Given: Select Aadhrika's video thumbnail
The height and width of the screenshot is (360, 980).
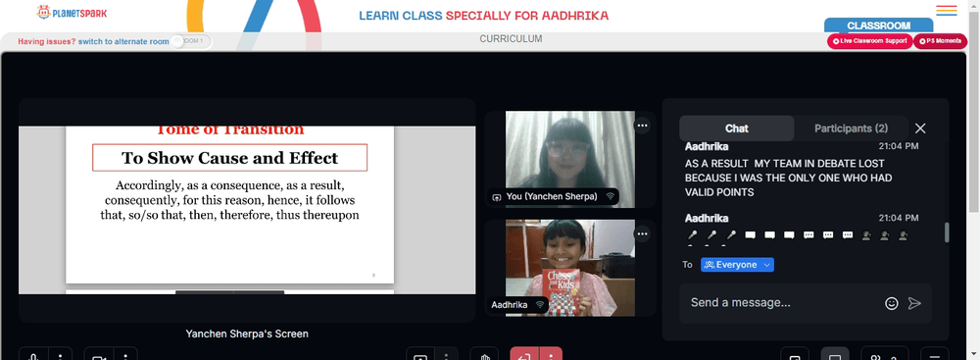Looking at the screenshot, I should coord(570,268).
